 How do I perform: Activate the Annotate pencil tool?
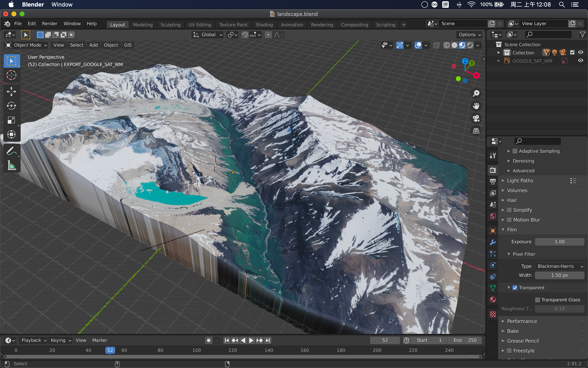[11, 151]
